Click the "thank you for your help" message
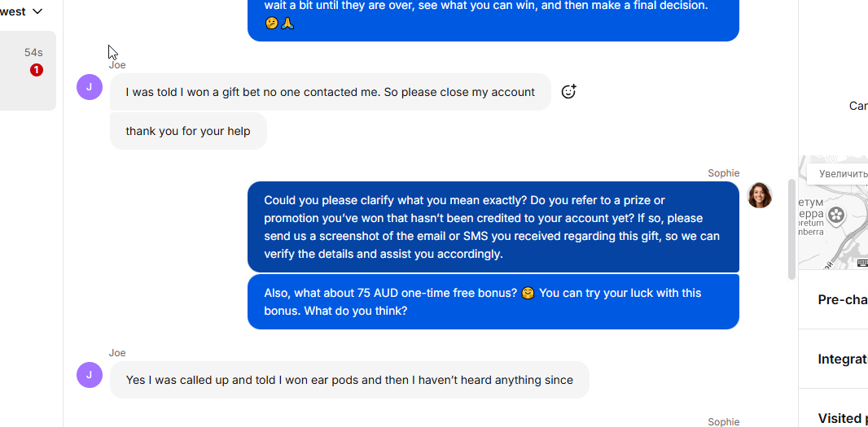The image size is (868, 427). point(188,131)
